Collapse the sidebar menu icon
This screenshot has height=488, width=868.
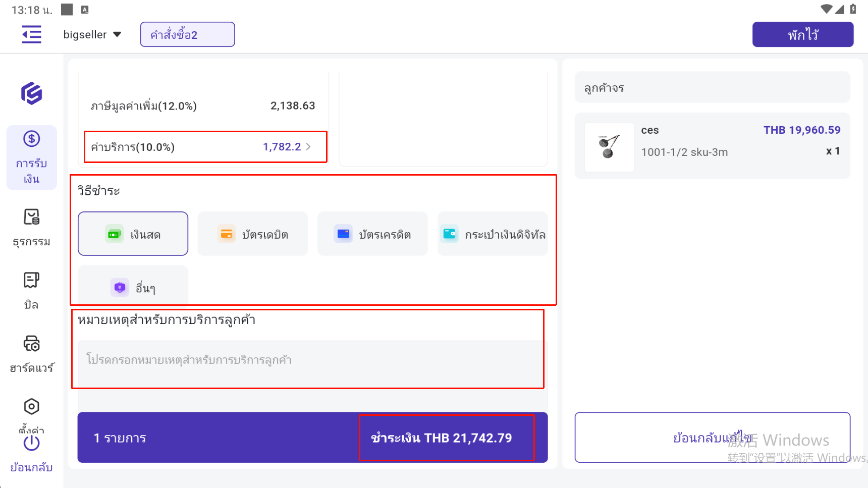pyautogui.click(x=32, y=35)
